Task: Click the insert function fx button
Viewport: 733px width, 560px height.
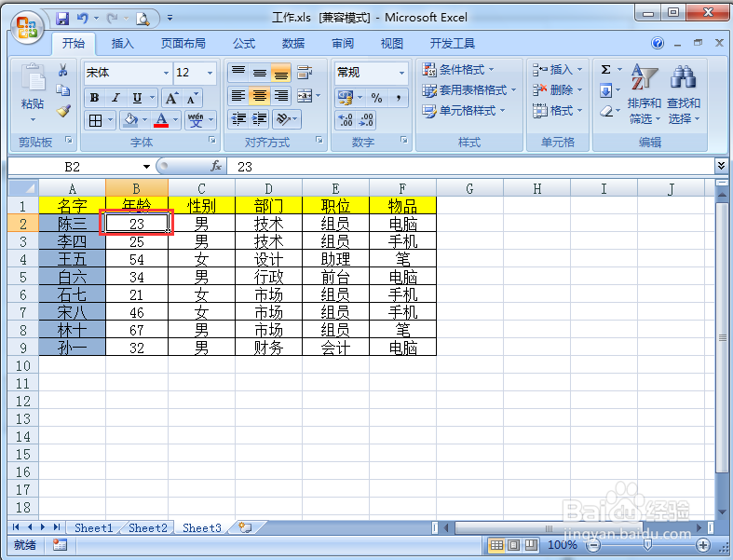Action: click(x=216, y=166)
